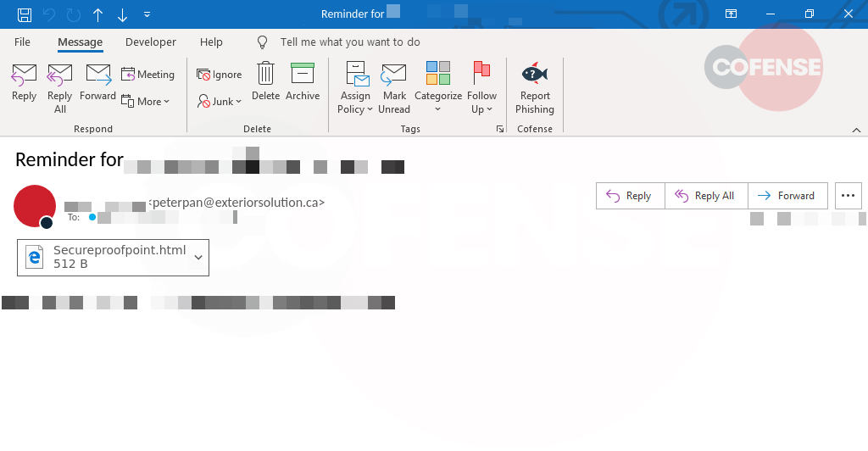Screen dimensions: 868x451
Task: Click the Save icon in title bar
Action: (x=25, y=14)
